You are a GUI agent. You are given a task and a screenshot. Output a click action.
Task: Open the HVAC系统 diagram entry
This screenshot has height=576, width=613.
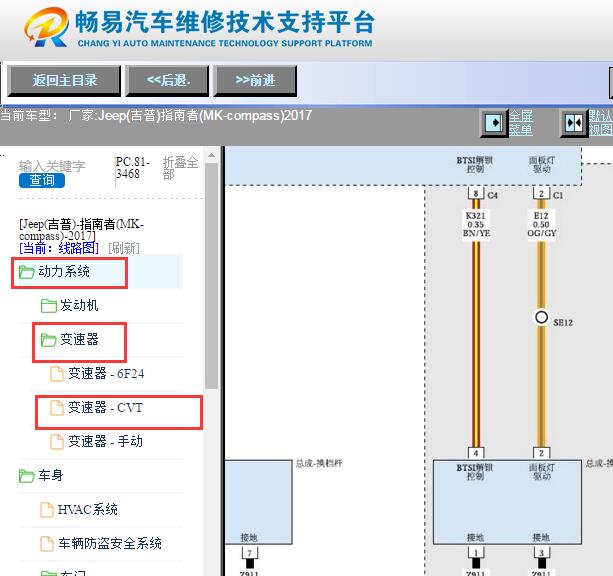point(88,510)
